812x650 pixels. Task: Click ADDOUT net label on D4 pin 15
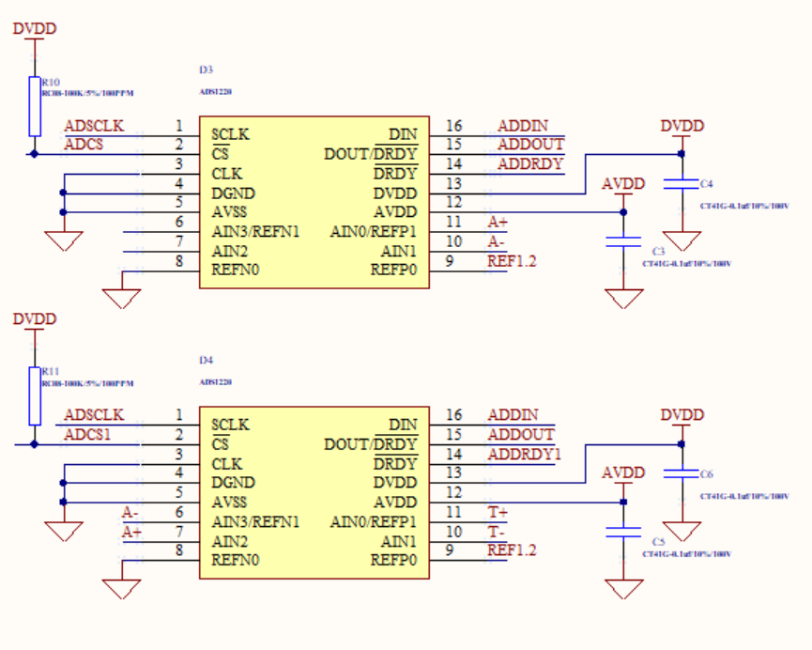click(521, 434)
